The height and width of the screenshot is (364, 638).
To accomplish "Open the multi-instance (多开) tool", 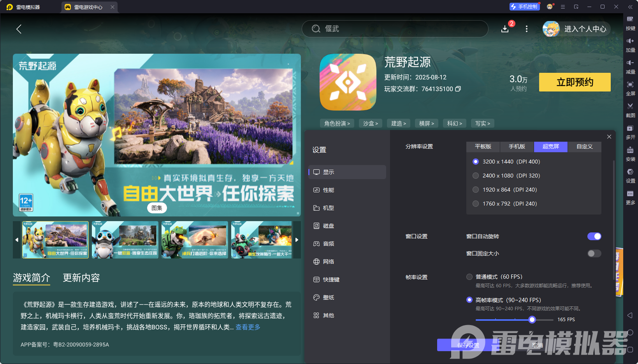I will coord(630,128).
